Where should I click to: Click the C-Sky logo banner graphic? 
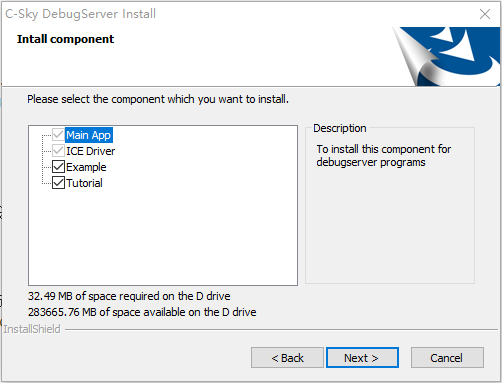(x=447, y=56)
